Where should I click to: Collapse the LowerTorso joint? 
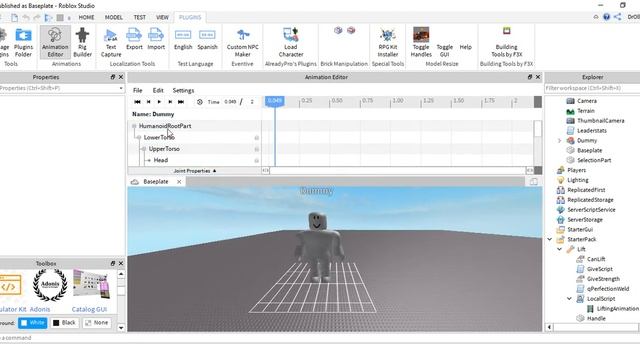[139, 138]
